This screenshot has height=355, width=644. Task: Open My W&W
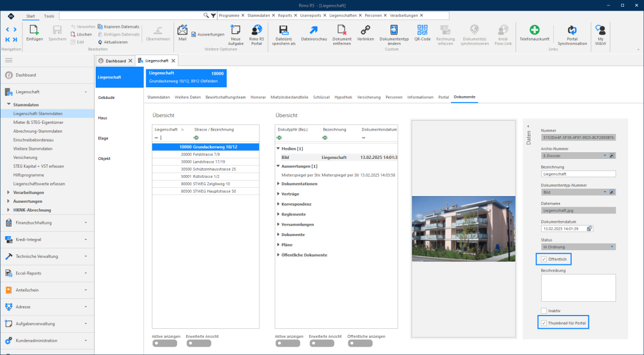click(601, 34)
